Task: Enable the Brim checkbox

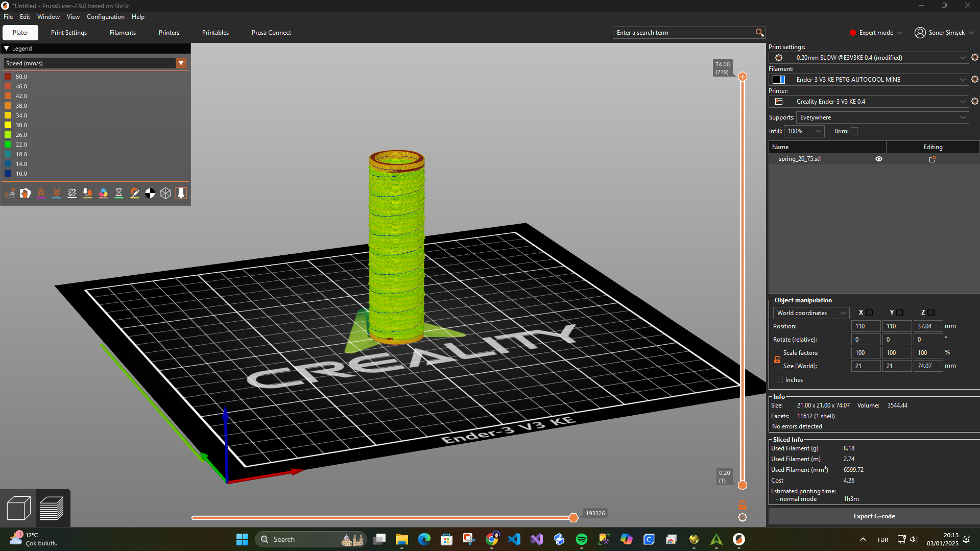Action: (x=854, y=131)
